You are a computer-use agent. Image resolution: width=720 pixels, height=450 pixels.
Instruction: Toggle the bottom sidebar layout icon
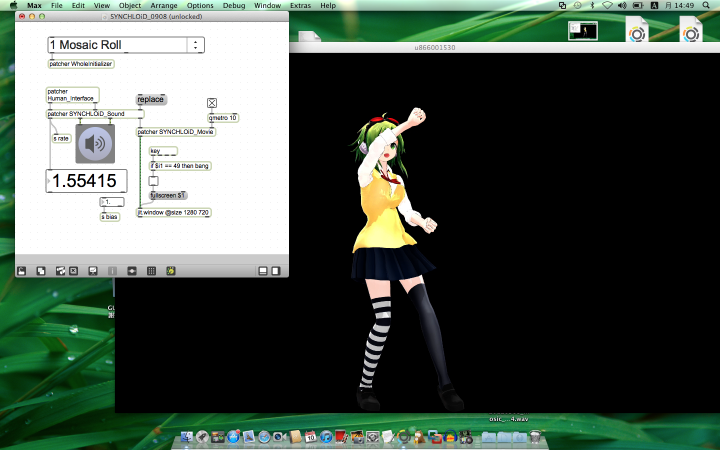point(263,271)
